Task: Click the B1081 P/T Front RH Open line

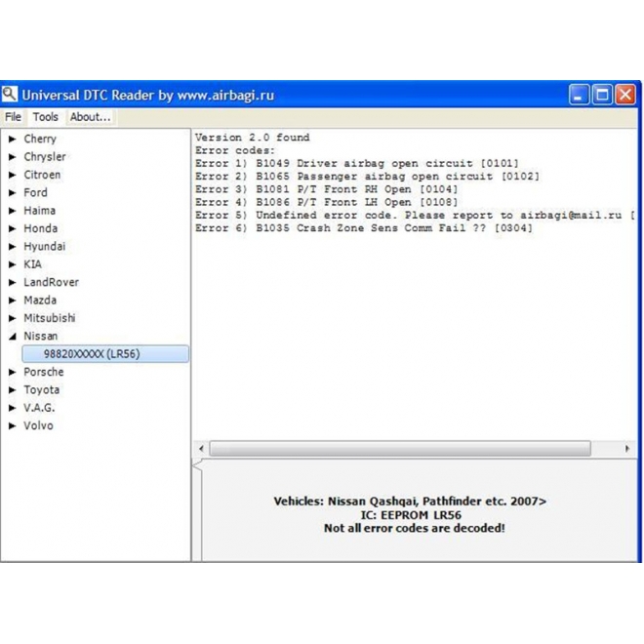Action: pos(327,189)
